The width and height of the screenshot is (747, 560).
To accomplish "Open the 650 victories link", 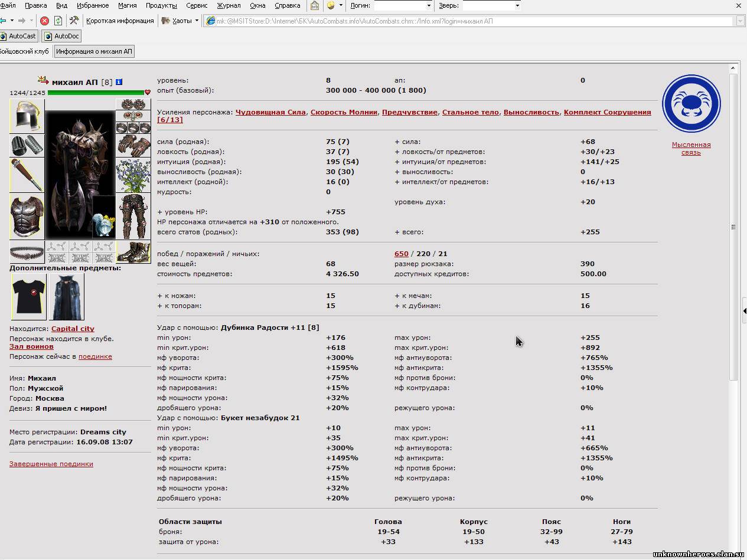I will pyautogui.click(x=402, y=254).
